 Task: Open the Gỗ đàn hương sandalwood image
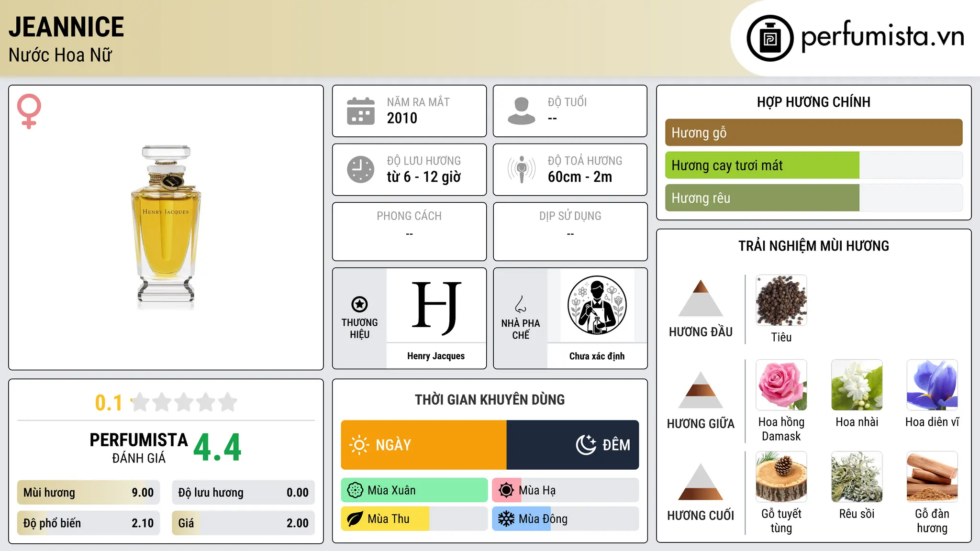click(932, 477)
